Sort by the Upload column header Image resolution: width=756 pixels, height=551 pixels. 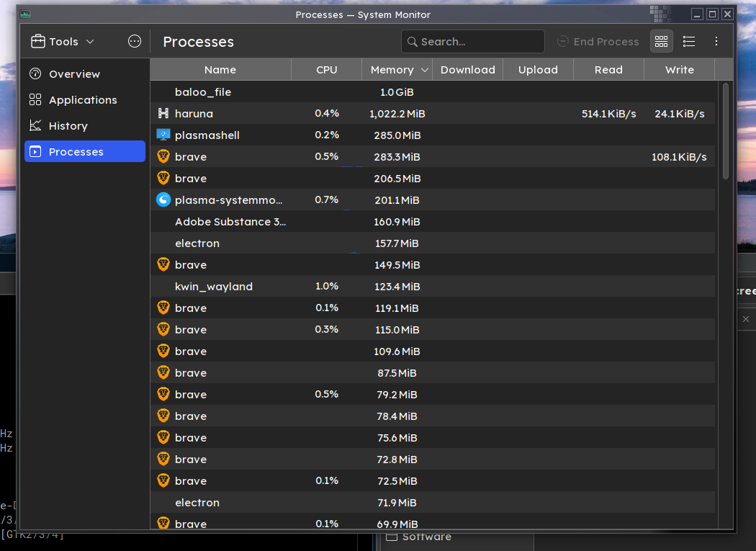tap(538, 69)
